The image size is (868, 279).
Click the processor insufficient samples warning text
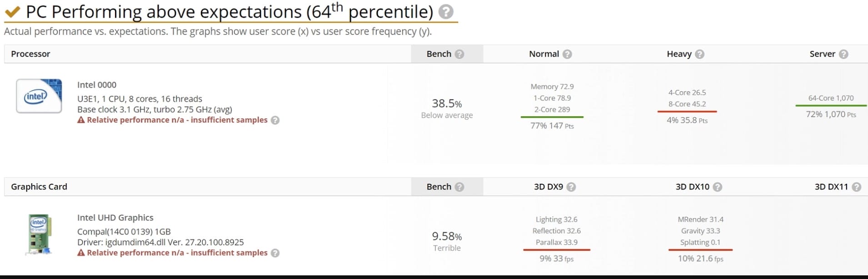[177, 120]
